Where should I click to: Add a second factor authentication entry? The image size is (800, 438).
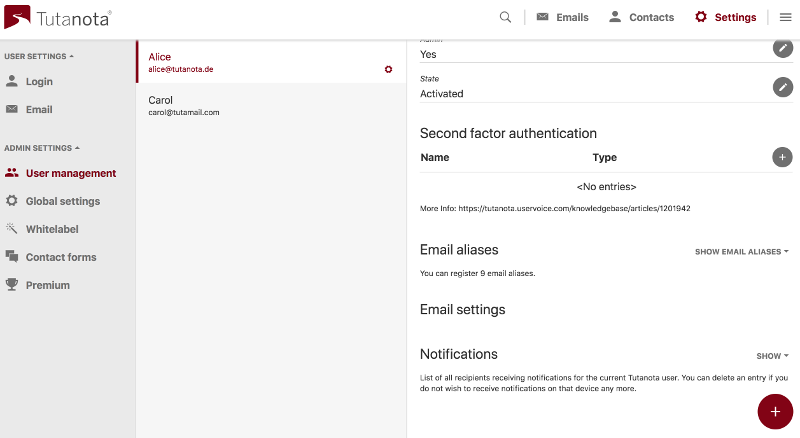click(x=782, y=157)
